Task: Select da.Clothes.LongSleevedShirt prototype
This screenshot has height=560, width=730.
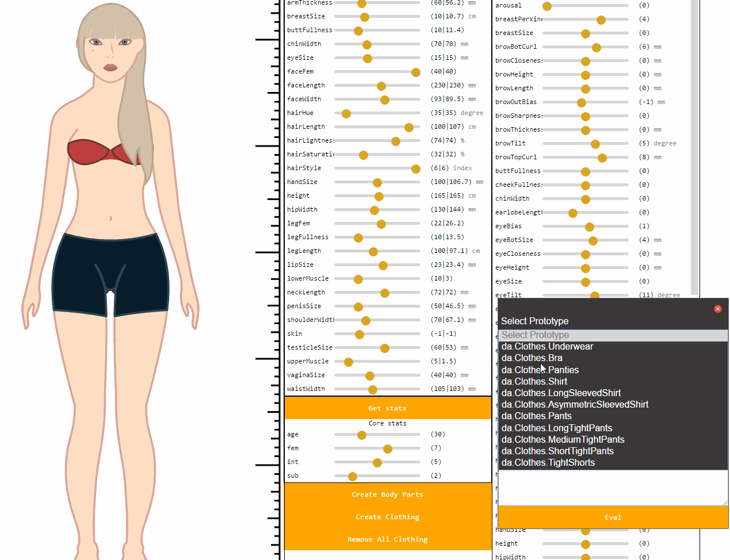Action: [x=561, y=393]
